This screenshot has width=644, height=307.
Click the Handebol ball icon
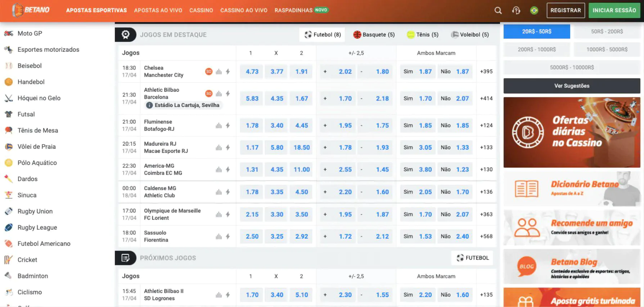tap(9, 82)
